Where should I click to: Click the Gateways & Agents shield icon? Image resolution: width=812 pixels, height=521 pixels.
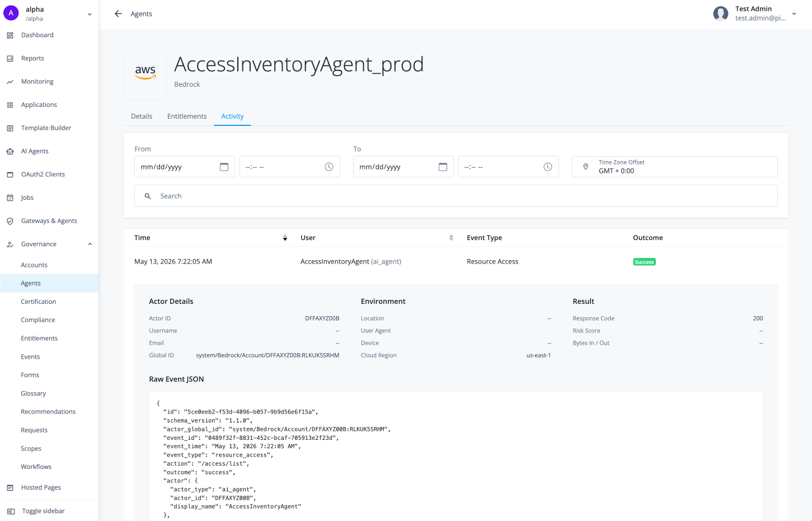tap(10, 221)
